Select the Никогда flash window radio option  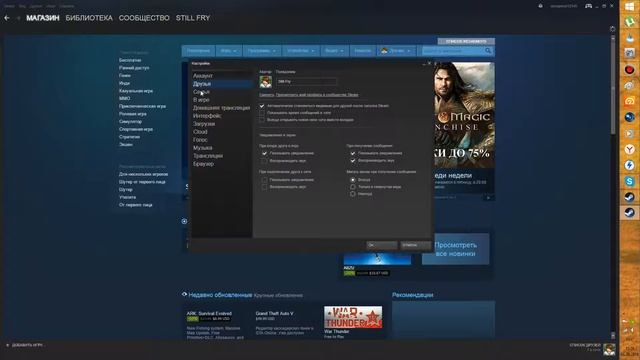[x=353, y=194]
